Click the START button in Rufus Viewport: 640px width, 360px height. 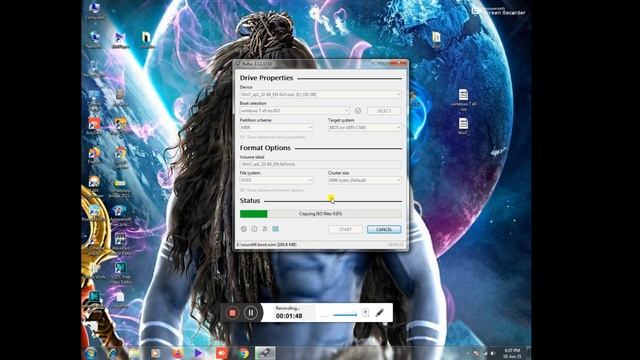point(345,229)
